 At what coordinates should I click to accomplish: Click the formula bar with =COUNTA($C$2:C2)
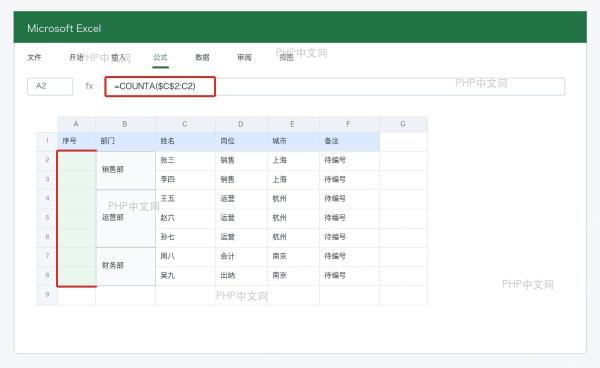(335, 86)
